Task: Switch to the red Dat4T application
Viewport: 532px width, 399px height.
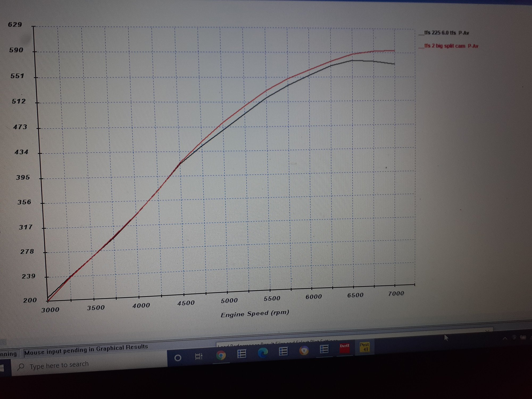Action: (344, 348)
